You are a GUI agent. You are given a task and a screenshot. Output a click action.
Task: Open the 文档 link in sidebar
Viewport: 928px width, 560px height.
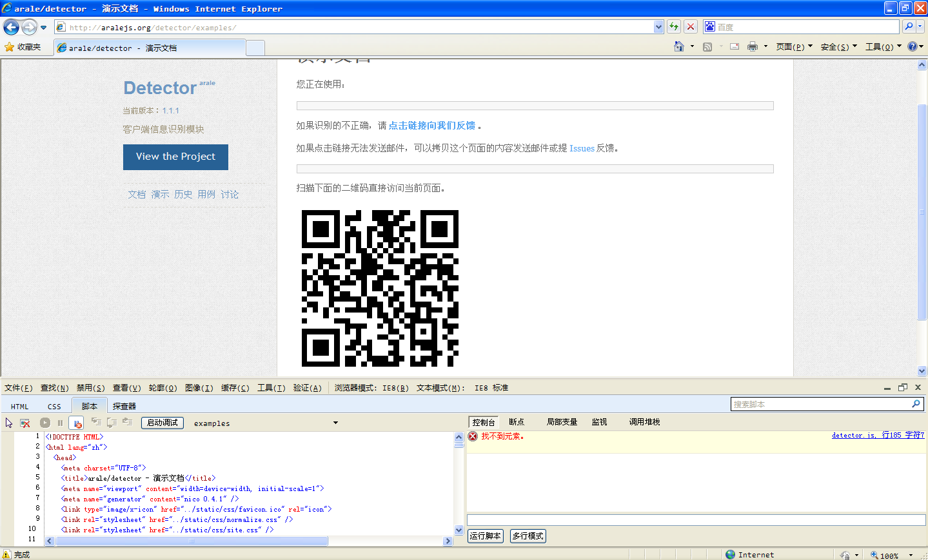[x=137, y=195]
